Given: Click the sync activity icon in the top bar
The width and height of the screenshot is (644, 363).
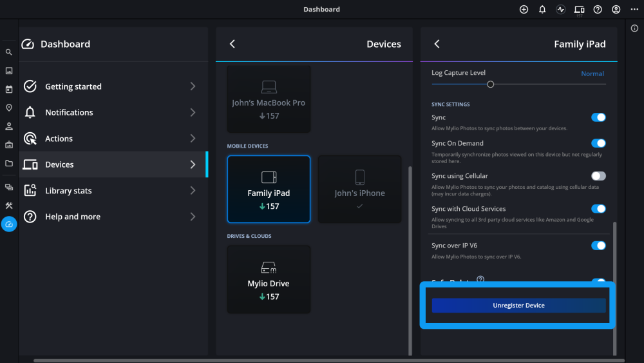Looking at the screenshot, I should pyautogui.click(x=560, y=10).
